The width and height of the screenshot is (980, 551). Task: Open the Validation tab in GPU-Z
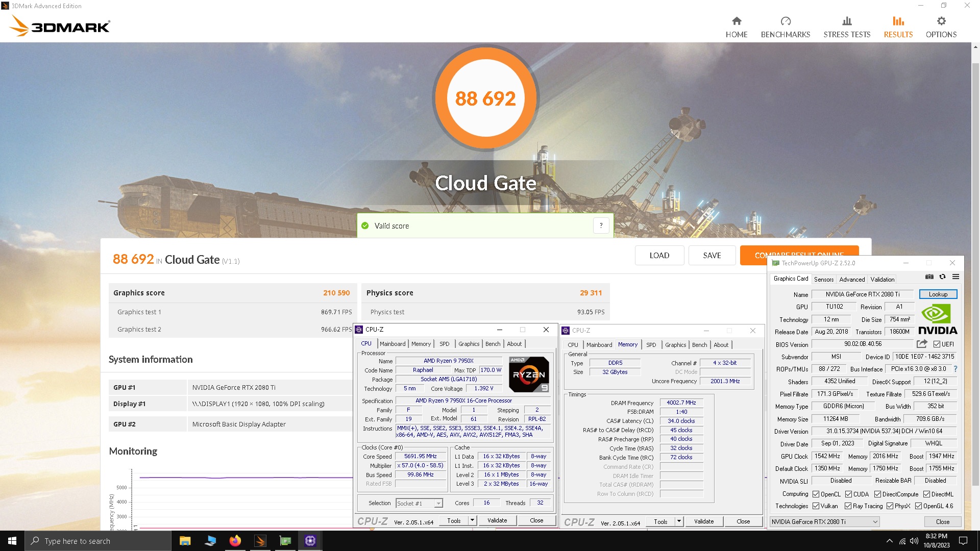[882, 279]
